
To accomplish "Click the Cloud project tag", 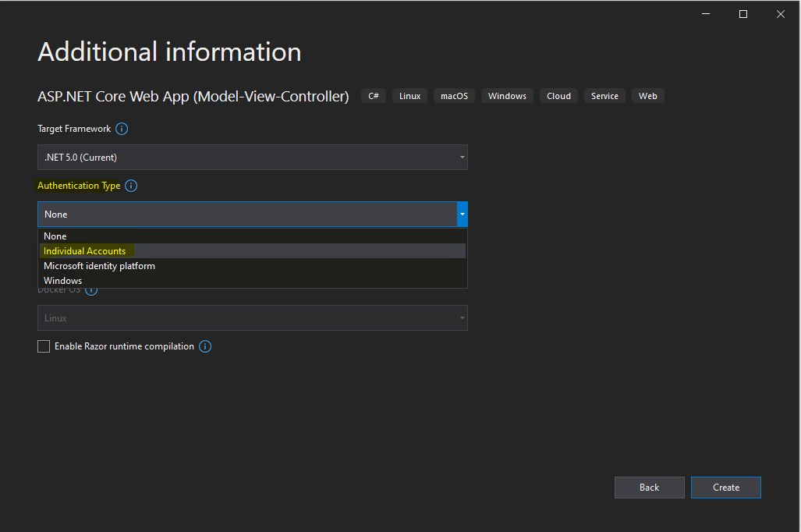I will click(558, 96).
